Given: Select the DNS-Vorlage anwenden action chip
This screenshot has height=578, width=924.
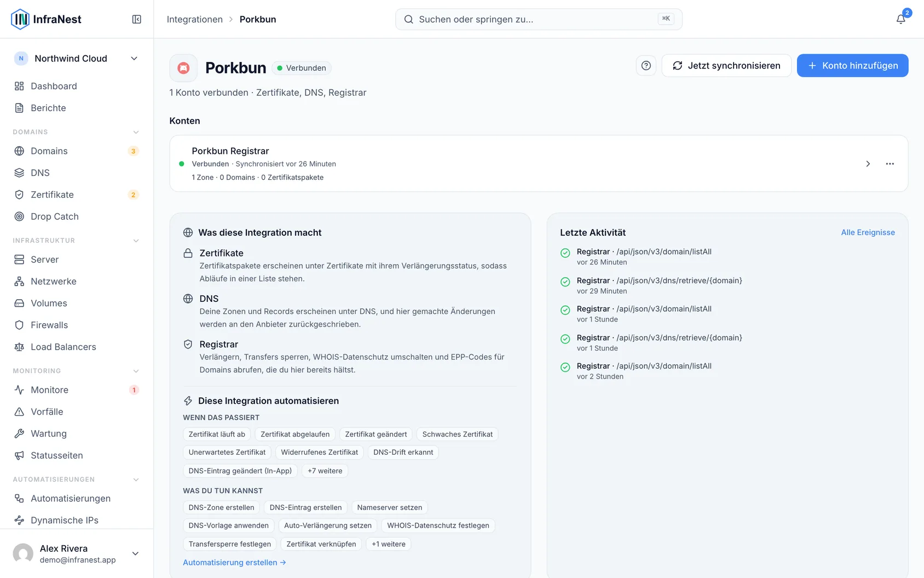Looking at the screenshot, I should [x=229, y=526].
